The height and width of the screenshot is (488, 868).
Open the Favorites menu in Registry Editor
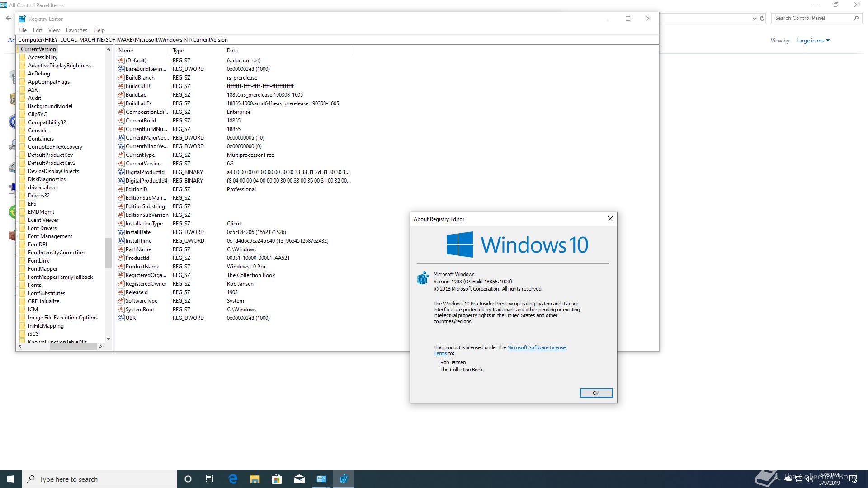[x=76, y=30]
